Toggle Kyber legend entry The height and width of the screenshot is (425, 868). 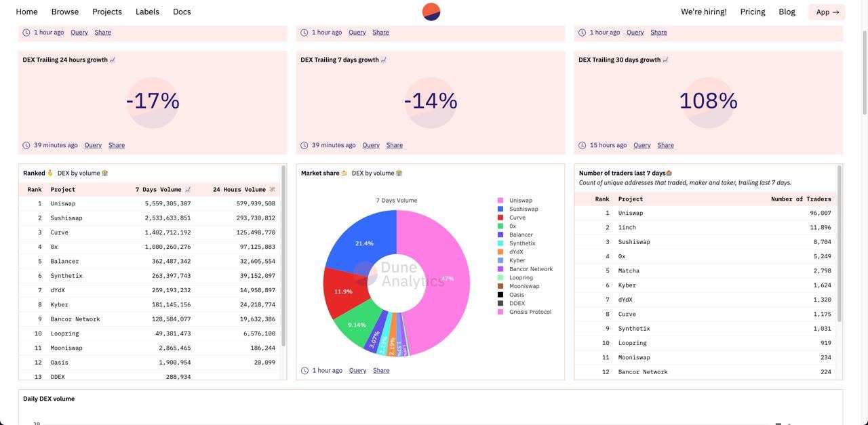pyautogui.click(x=512, y=260)
